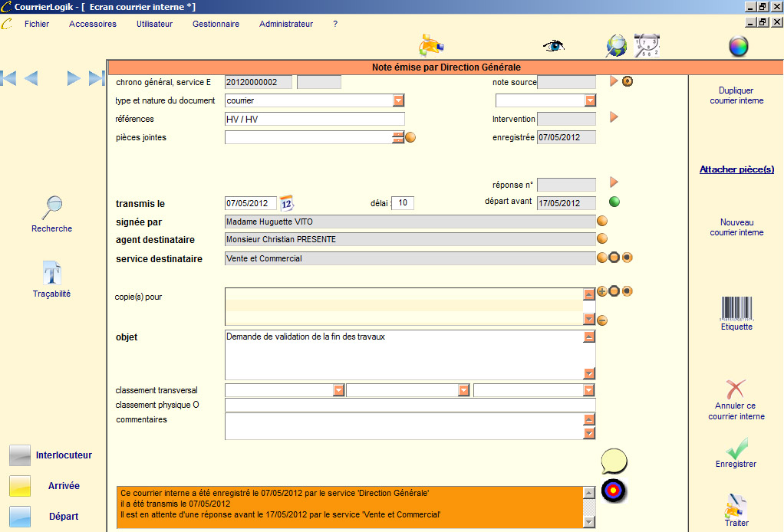Viewport: 784px width, 532px height.
Task: Click the globe search icon in toolbar
Action: tap(616, 46)
